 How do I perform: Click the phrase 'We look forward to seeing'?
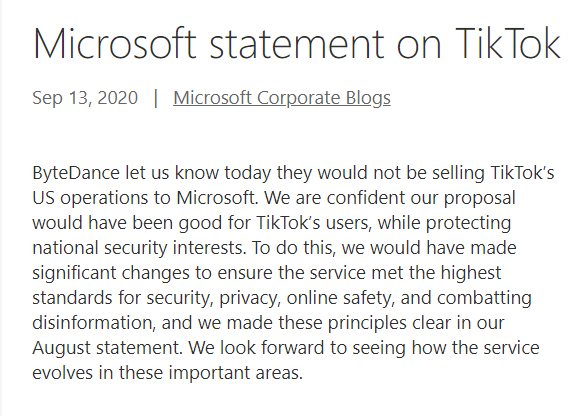click(x=297, y=348)
